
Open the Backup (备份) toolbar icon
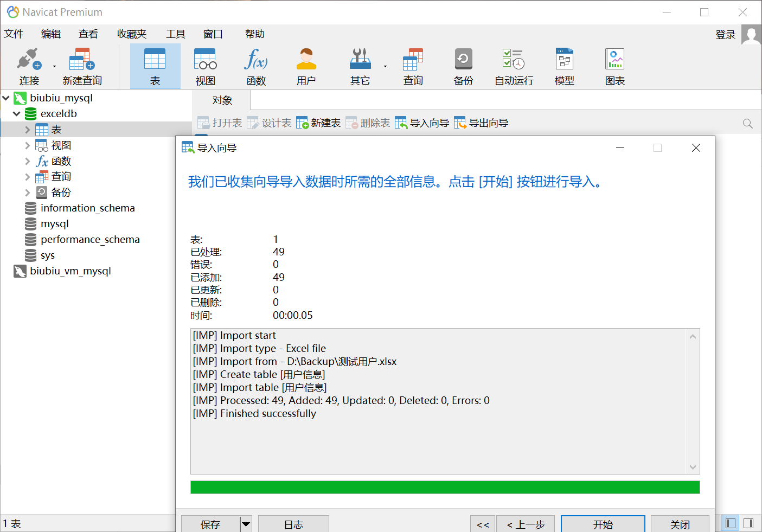point(464,66)
